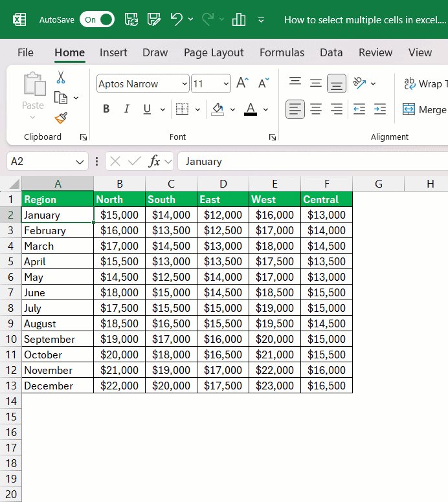448x502 pixels.
Task: Click the Select All corner triangle
Action: [14, 184]
